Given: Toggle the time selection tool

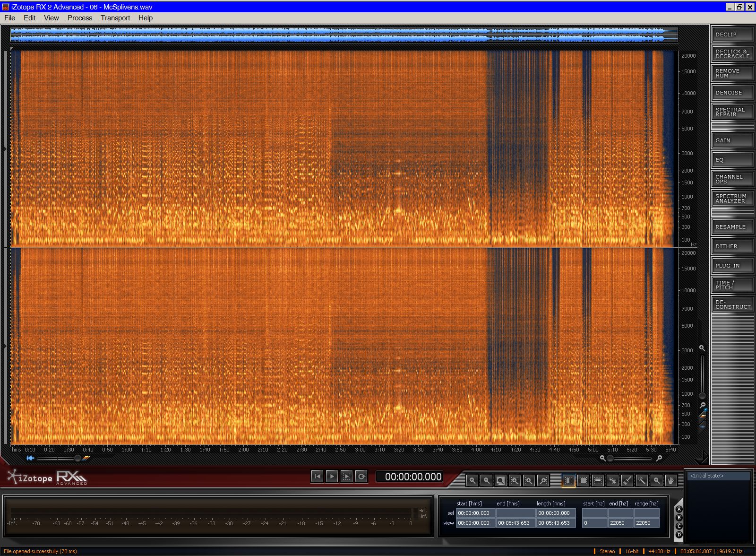Looking at the screenshot, I should tap(568, 481).
